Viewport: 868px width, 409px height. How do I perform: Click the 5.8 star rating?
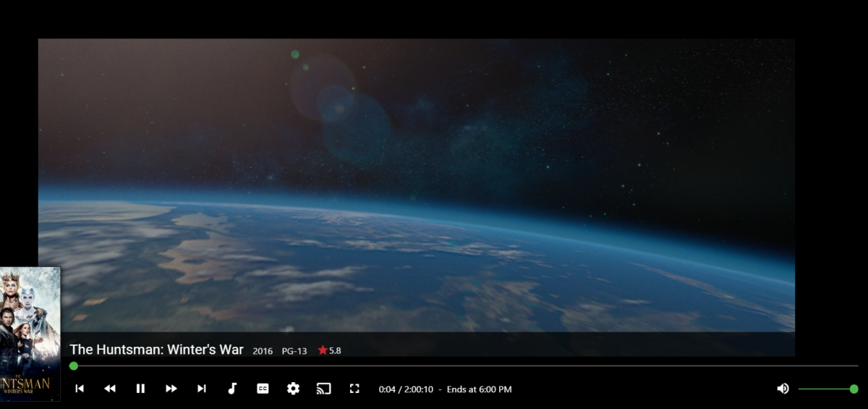[330, 351]
